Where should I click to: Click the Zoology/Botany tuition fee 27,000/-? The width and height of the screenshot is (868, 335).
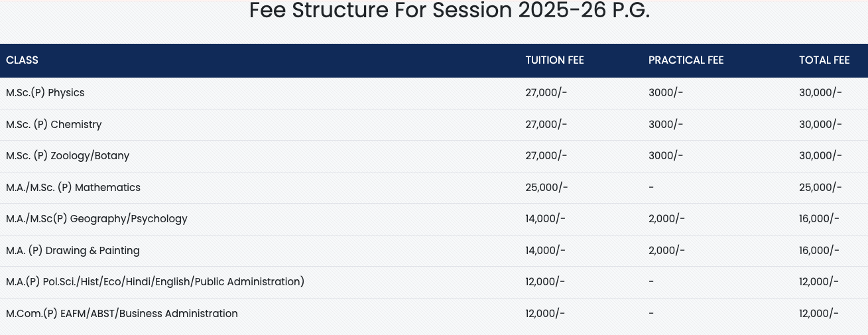tap(546, 156)
